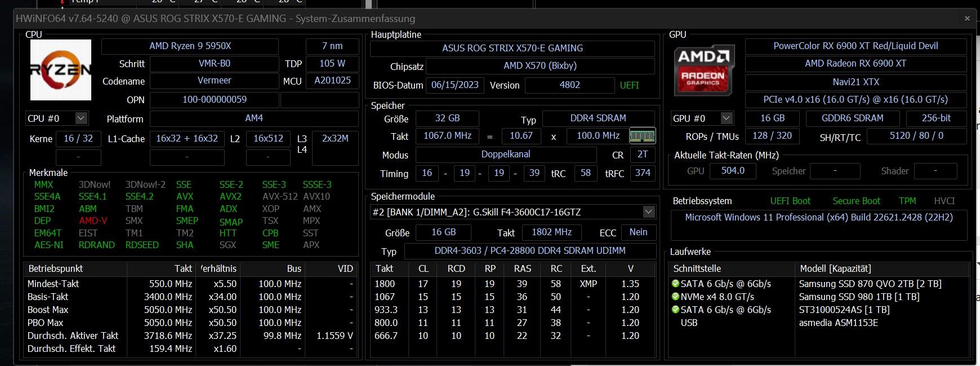This screenshot has width=980, height=366.
Task: Click the Basis-Takt 3400.0 MHz row
Action: point(190,297)
